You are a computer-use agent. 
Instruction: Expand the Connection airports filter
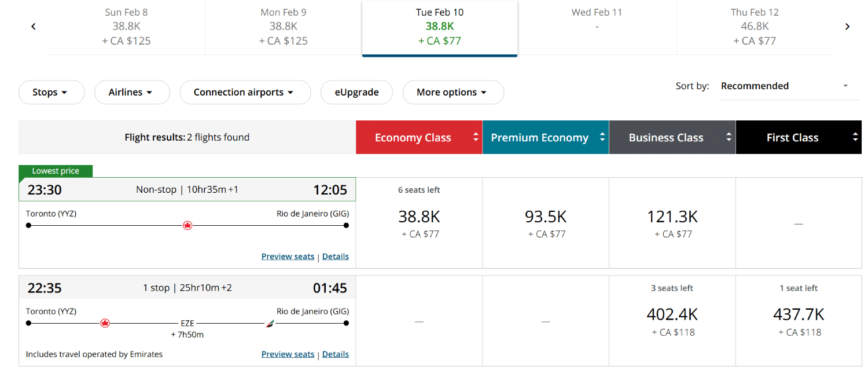[x=245, y=92]
